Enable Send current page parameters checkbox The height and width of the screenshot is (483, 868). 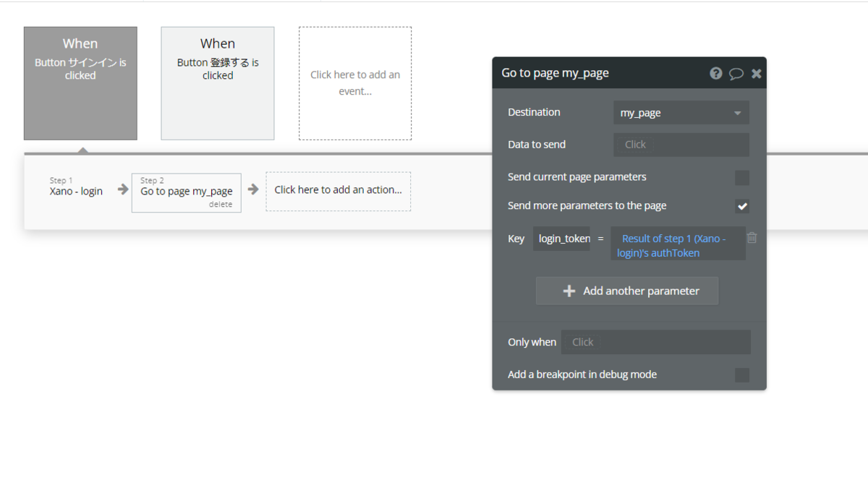(742, 178)
